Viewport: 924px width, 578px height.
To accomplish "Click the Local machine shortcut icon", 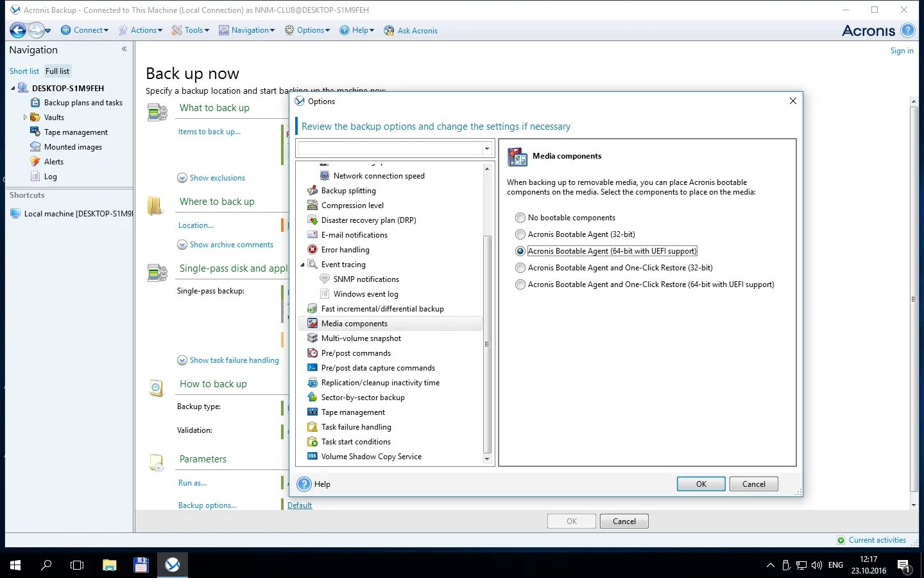I will click(15, 213).
